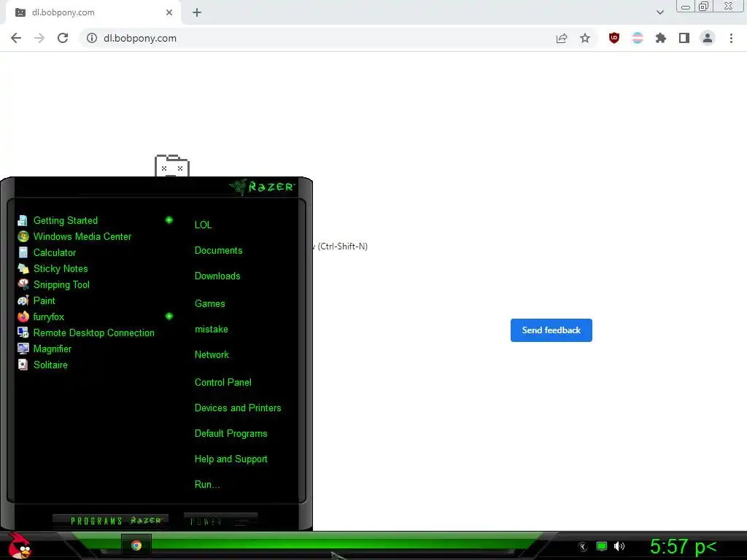Go back to the previous page
Viewport: 747px width, 560px height.
pos(16,38)
